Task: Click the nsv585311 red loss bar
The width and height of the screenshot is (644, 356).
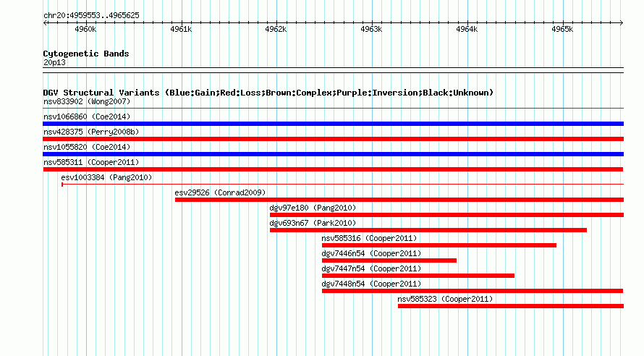Action: pyautogui.click(x=333, y=169)
